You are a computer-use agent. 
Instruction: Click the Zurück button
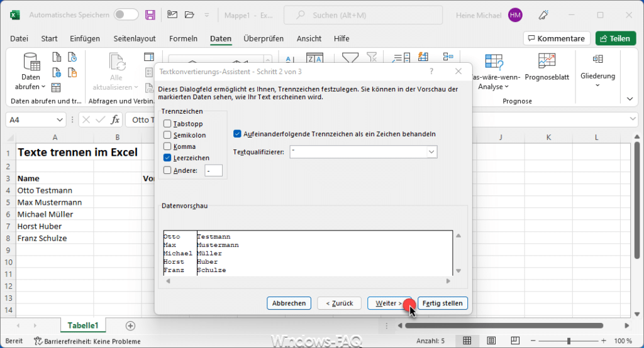339,303
